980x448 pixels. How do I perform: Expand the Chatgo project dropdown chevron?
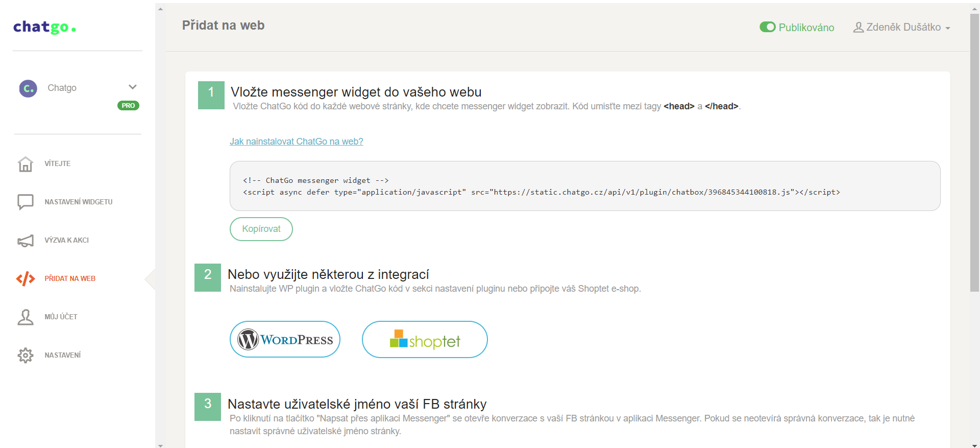(133, 87)
